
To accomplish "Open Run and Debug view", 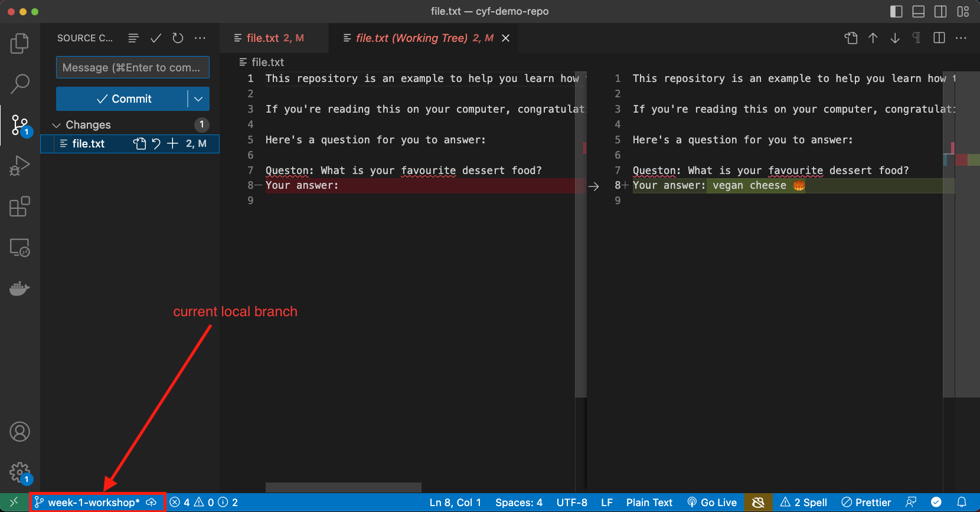I will point(19,166).
